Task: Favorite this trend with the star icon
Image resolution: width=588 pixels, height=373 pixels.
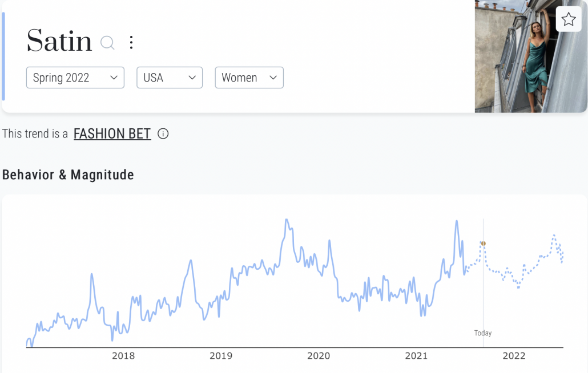Action: click(x=568, y=20)
